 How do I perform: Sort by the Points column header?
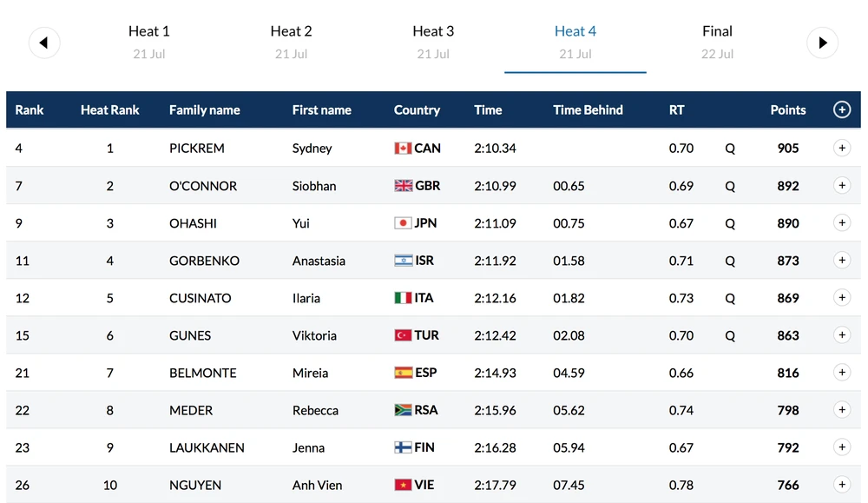click(x=787, y=110)
